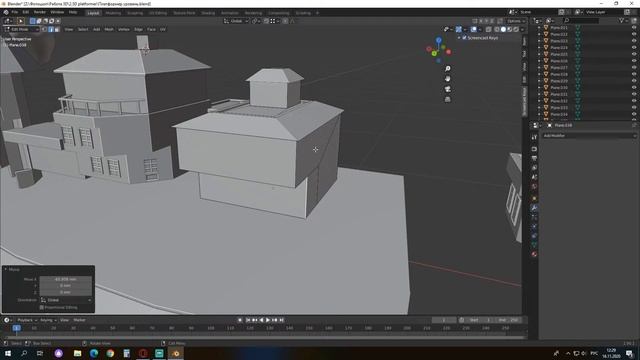Click the timeline Marker menu
Image resolution: width=640 pixels, height=360 pixels.
pyautogui.click(x=80, y=320)
